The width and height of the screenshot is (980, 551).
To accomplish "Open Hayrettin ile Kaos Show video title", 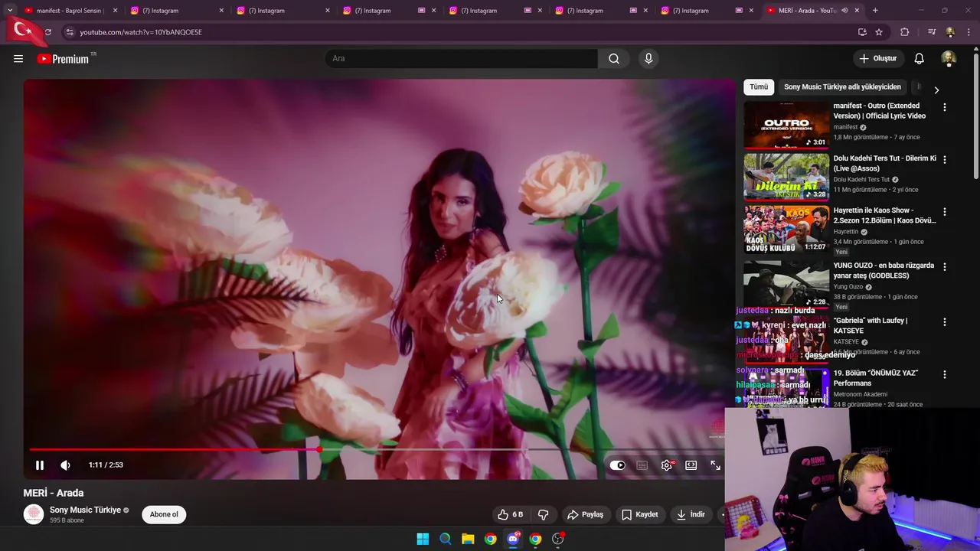I will [x=884, y=215].
